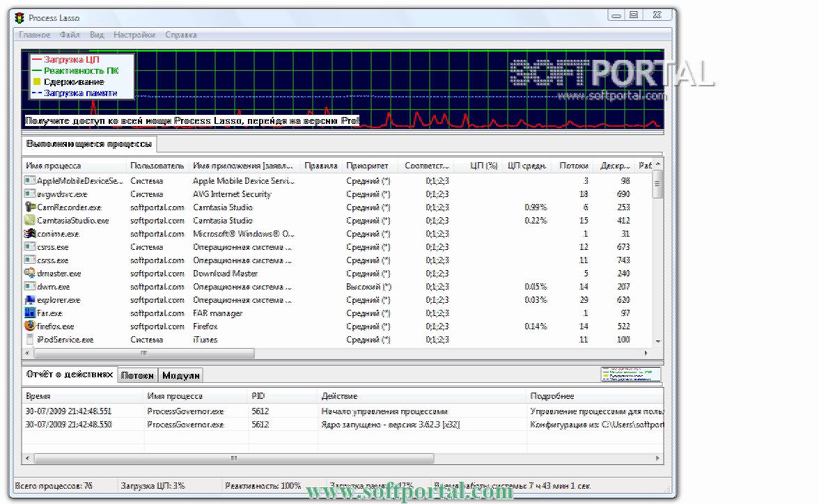Sort action log by PID column
The height and width of the screenshot is (504, 819).
(x=283, y=396)
